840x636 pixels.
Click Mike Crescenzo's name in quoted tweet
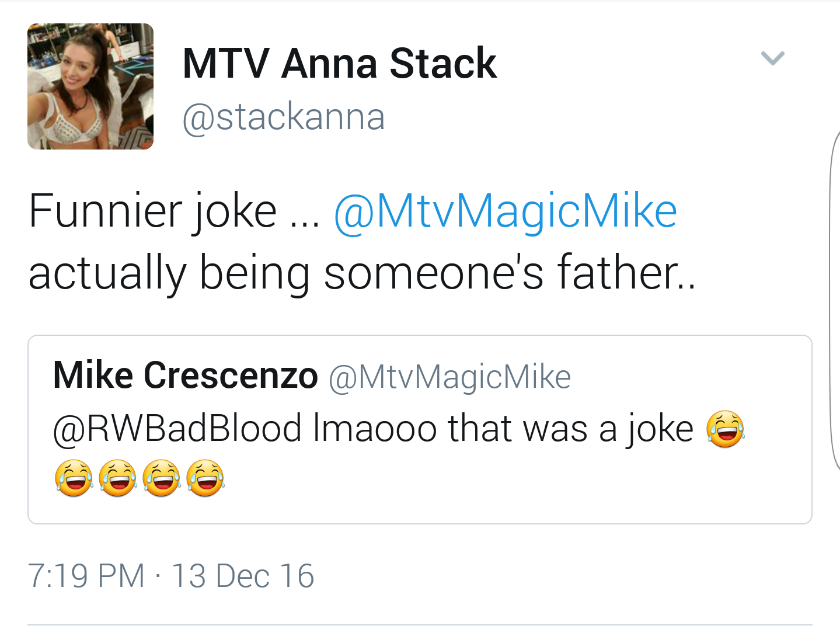pyautogui.click(x=186, y=375)
